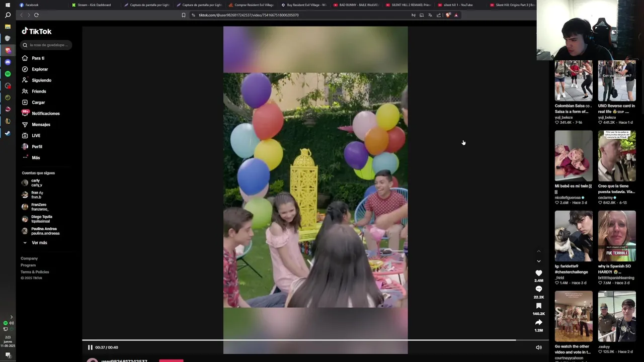
Task: Open the Brave Rewards triangle icon
Action: 456,15
